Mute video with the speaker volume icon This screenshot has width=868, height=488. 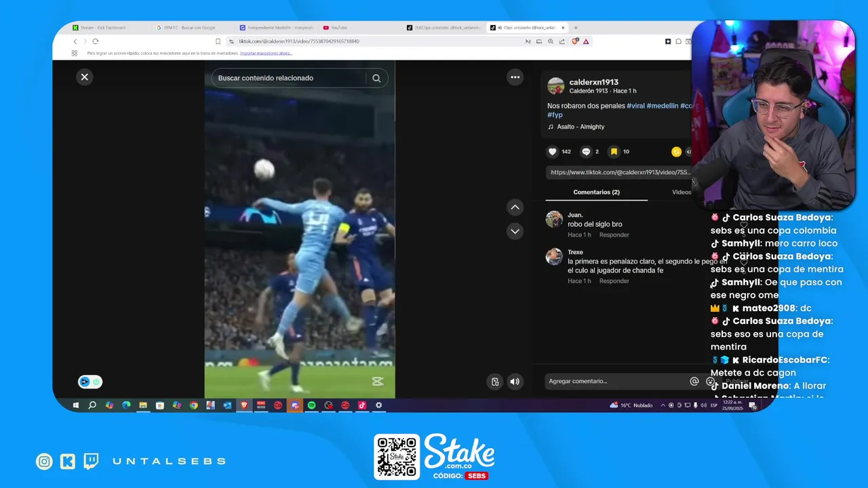click(515, 382)
